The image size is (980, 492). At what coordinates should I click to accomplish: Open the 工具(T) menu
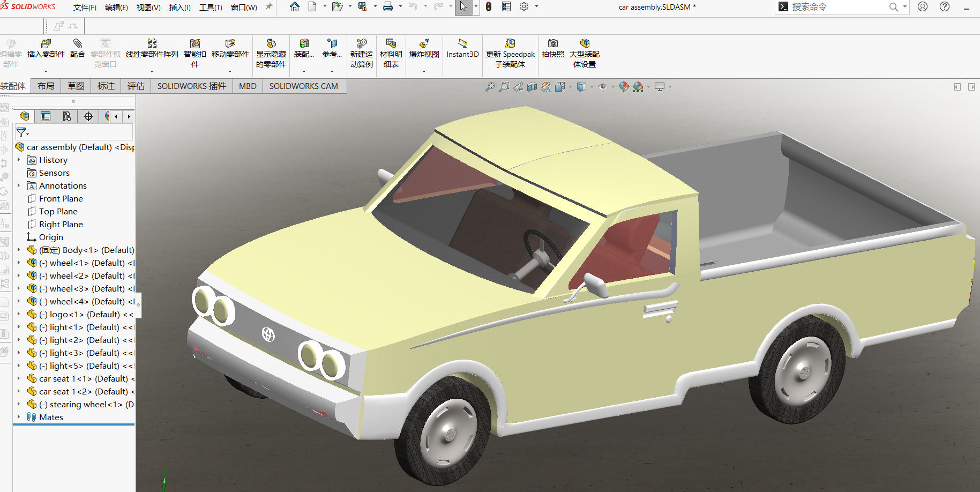click(211, 8)
